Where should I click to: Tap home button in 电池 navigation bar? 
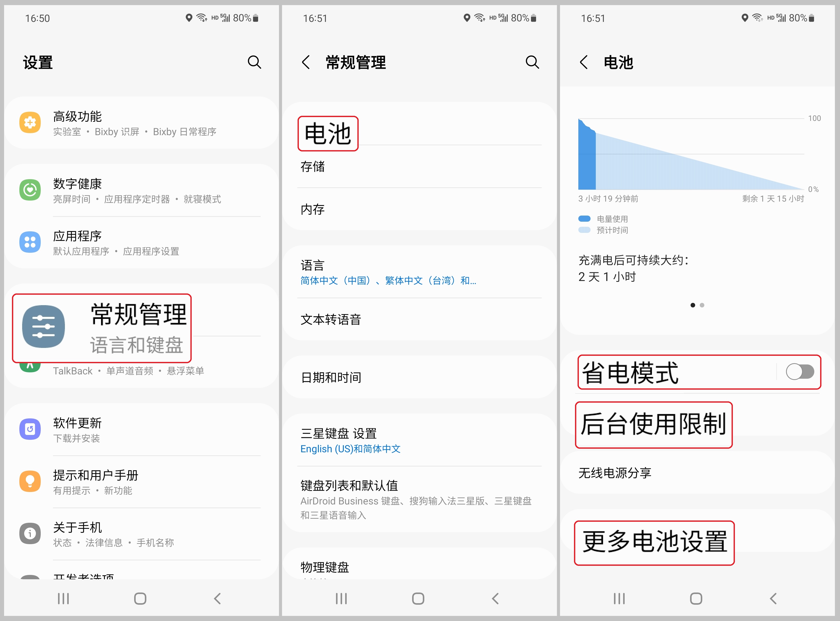pos(696,598)
